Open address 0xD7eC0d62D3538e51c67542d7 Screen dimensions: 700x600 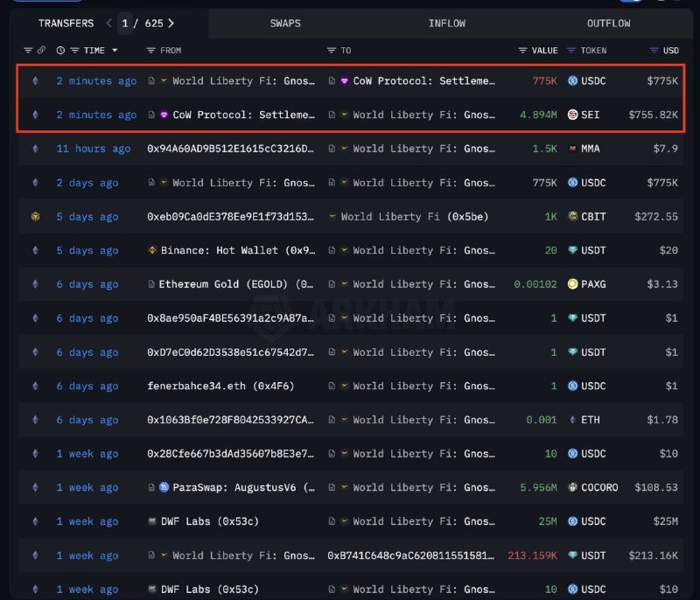point(231,352)
